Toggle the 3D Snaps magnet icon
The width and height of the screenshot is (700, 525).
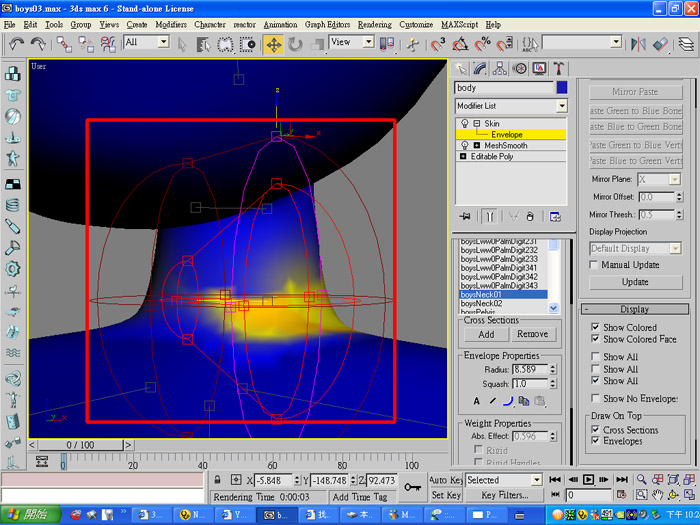438,44
